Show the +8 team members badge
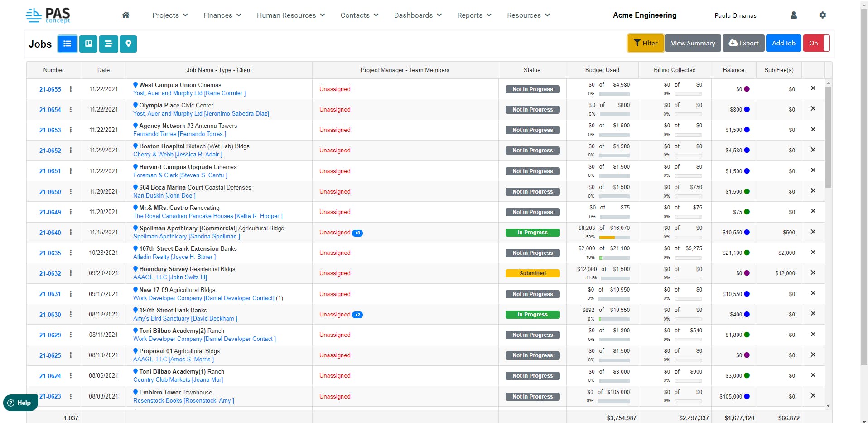 click(357, 233)
